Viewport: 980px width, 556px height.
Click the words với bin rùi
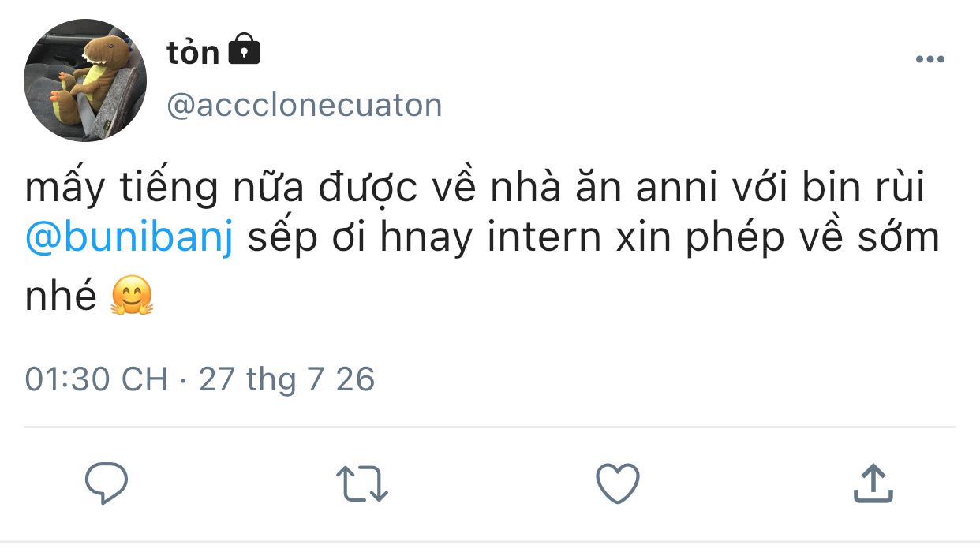tap(840, 190)
